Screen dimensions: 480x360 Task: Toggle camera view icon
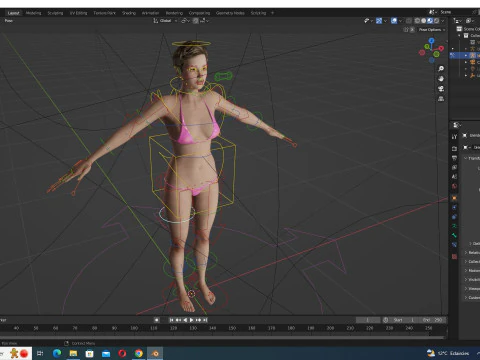click(x=441, y=89)
